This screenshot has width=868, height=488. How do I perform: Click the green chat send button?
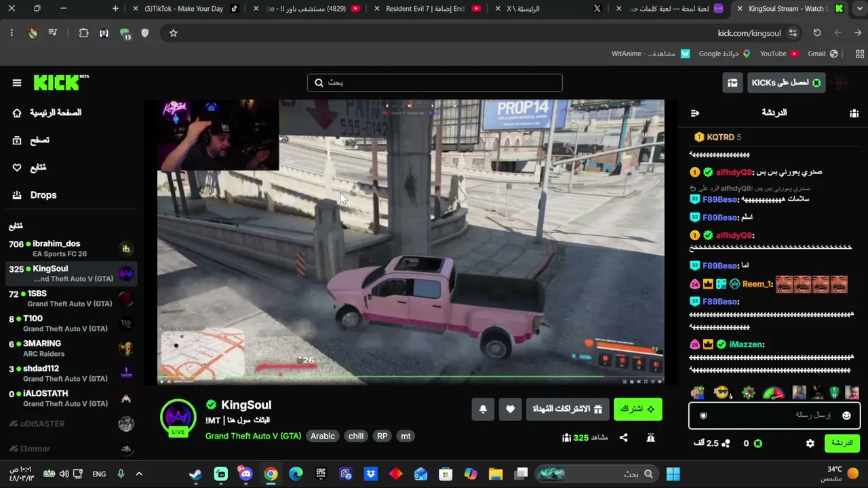point(842,443)
